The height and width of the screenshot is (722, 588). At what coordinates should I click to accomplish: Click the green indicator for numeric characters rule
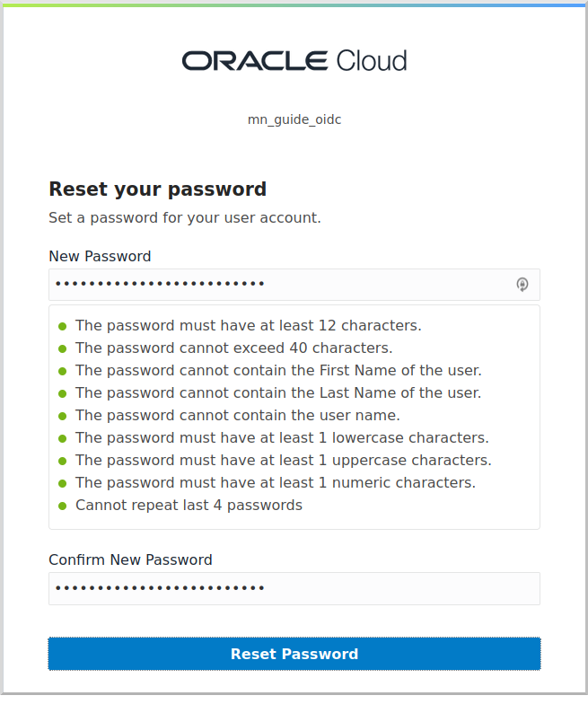click(x=63, y=483)
